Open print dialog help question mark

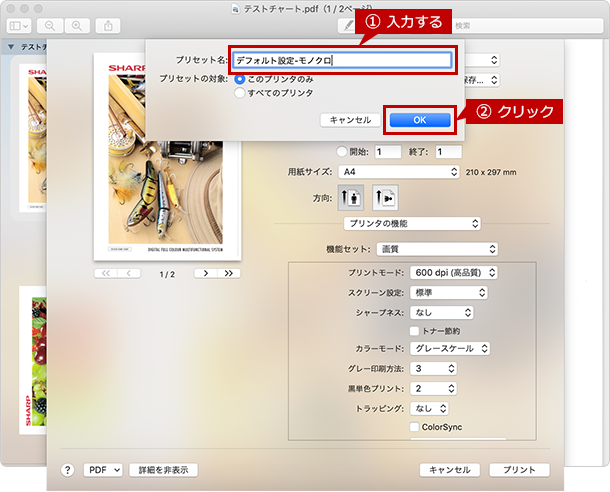(x=67, y=470)
